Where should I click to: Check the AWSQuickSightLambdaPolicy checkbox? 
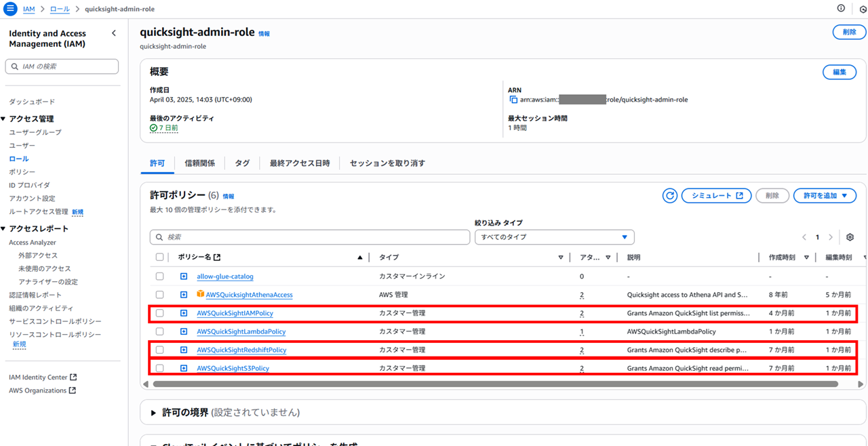159,331
